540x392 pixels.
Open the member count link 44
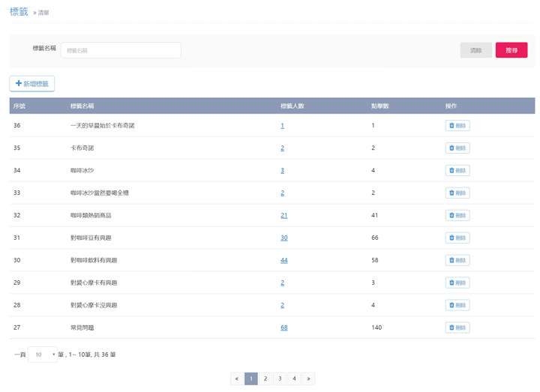pos(284,260)
